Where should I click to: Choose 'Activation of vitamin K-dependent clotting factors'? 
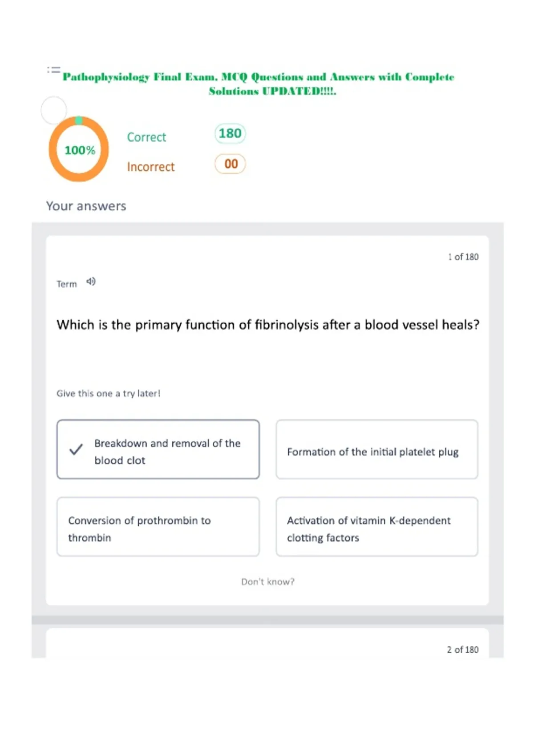(x=377, y=527)
